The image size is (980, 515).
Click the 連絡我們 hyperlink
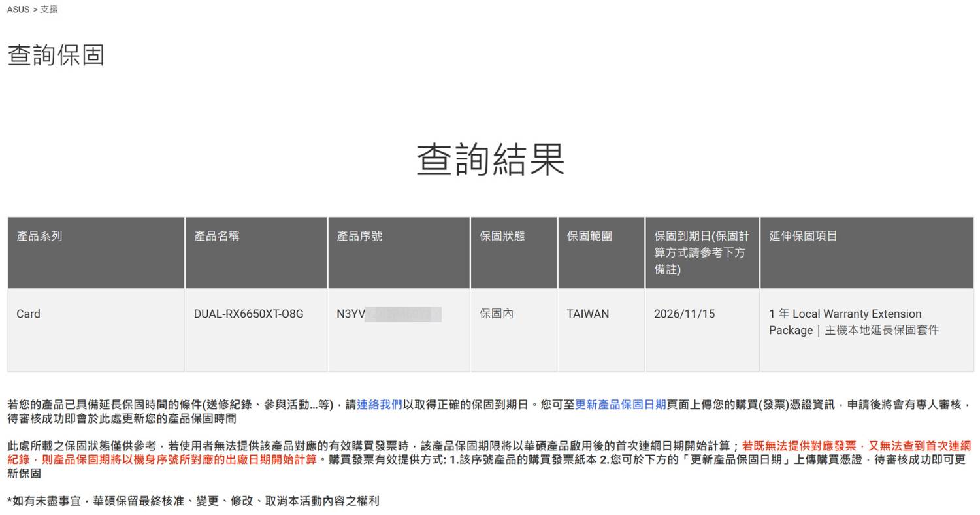[x=379, y=405]
